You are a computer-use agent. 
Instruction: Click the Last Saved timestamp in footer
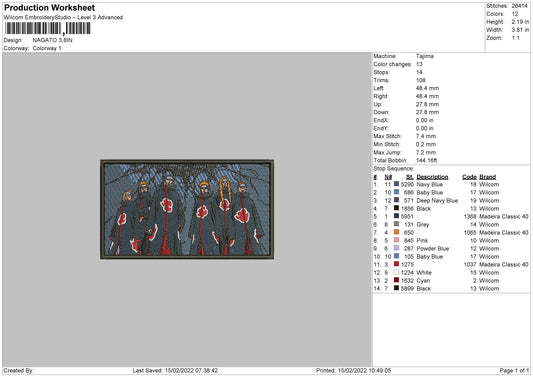click(175, 370)
